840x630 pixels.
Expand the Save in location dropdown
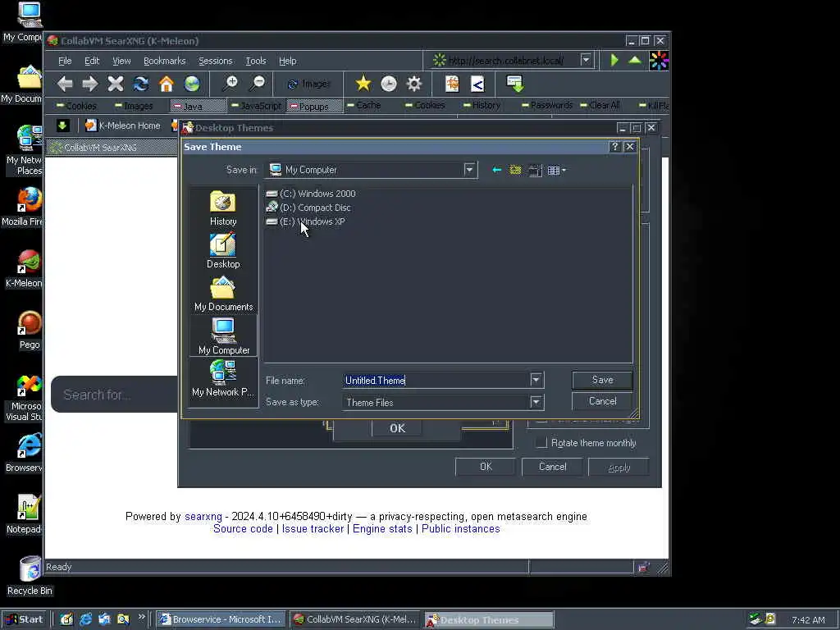[469, 170]
